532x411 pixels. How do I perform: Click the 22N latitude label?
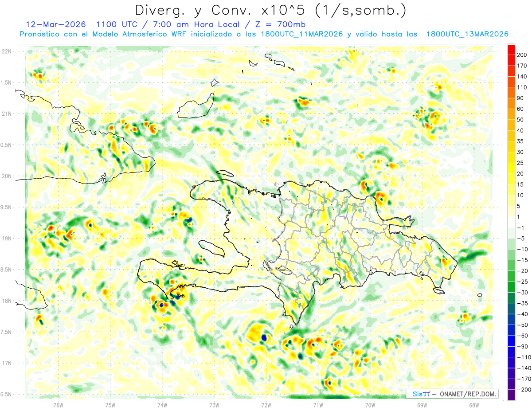click(7, 51)
